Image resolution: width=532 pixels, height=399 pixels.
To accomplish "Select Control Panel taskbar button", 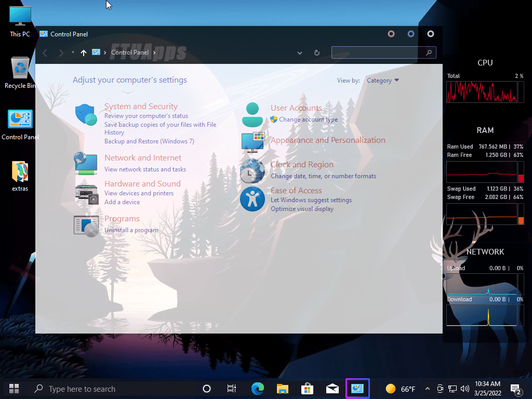I will [357, 389].
